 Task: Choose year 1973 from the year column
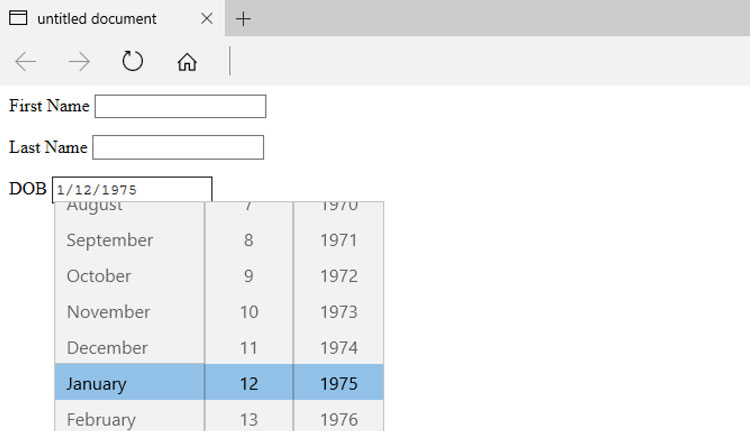[339, 312]
